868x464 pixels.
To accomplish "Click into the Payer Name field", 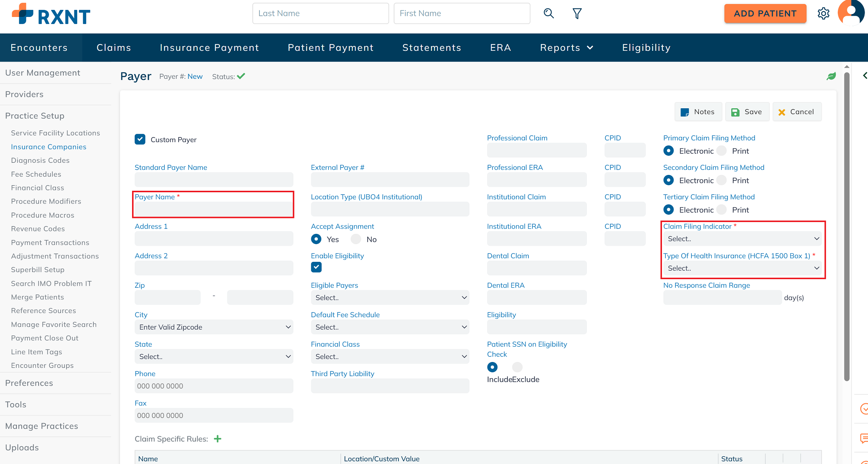I will pos(214,209).
